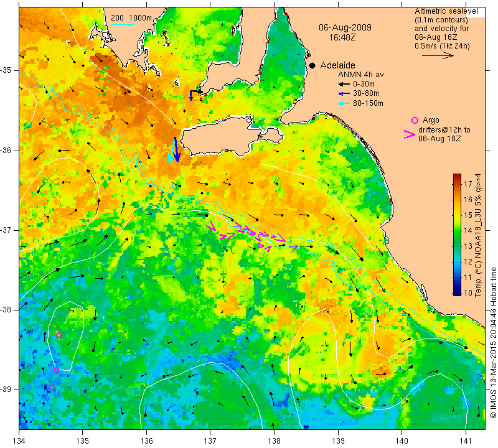The height and width of the screenshot is (448, 498).
Task: Click the magenta Argo circle in the legend
Action: tap(415, 120)
